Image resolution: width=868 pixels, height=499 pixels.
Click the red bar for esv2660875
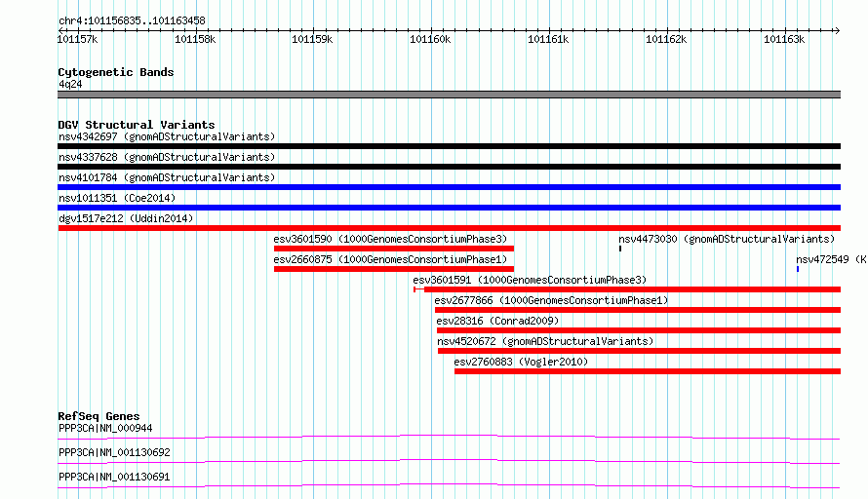click(x=394, y=269)
